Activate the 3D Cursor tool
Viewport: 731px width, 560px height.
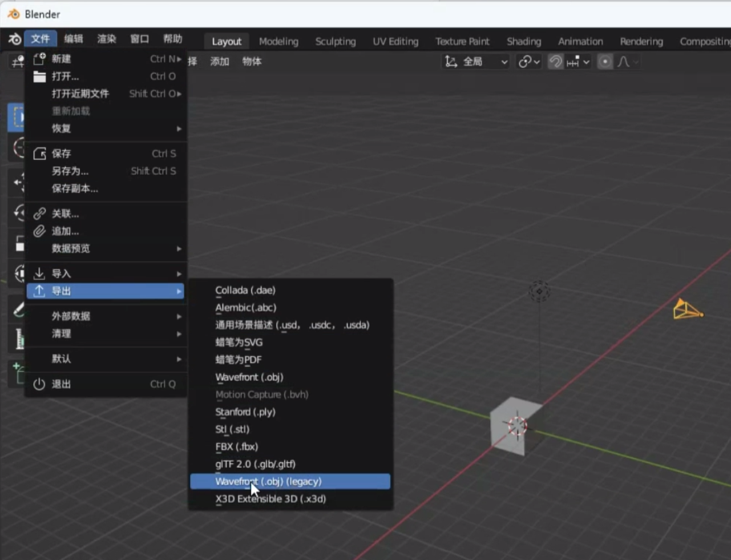coord(17,148)
